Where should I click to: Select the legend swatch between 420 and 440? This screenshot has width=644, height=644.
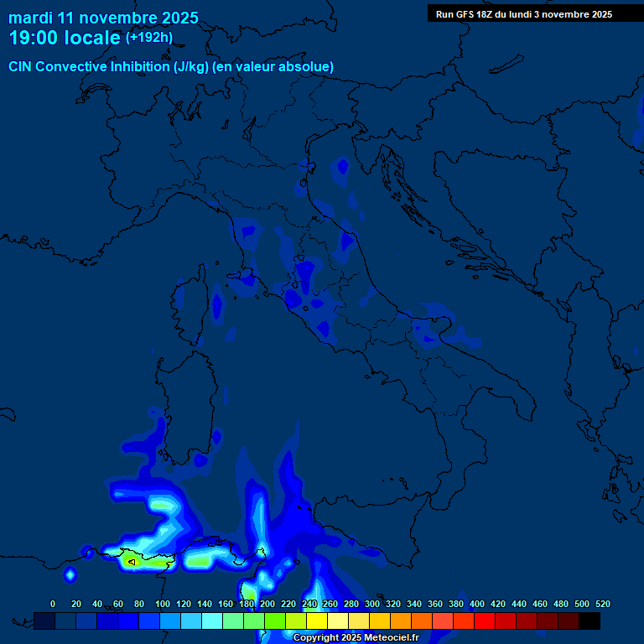505,621
